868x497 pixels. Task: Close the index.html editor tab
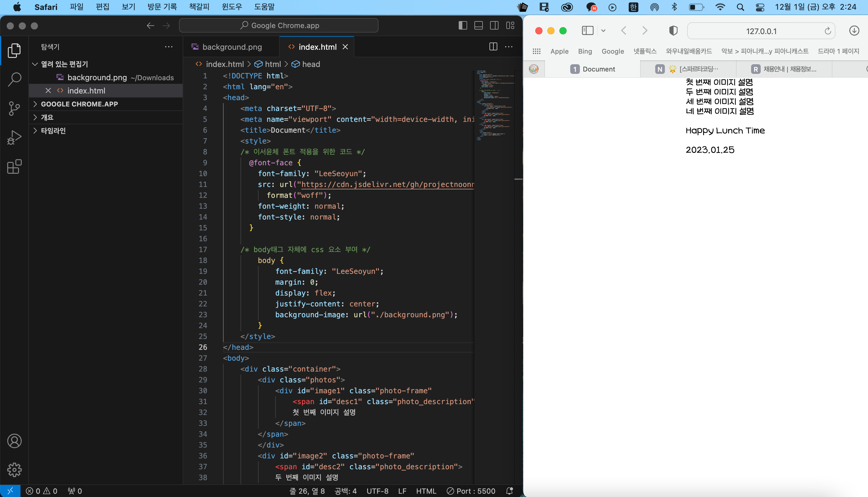click(345, 47)
